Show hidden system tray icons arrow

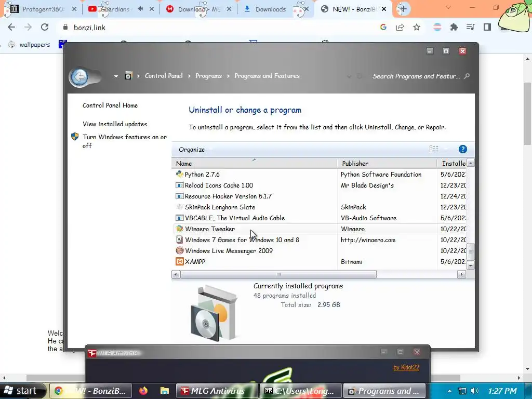pos(449,391)
